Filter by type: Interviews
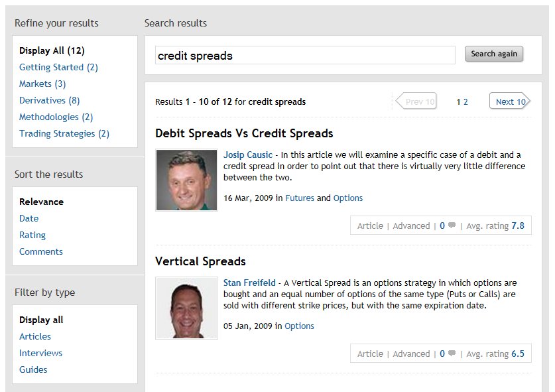555x392 pixels. tap(40, 353)
